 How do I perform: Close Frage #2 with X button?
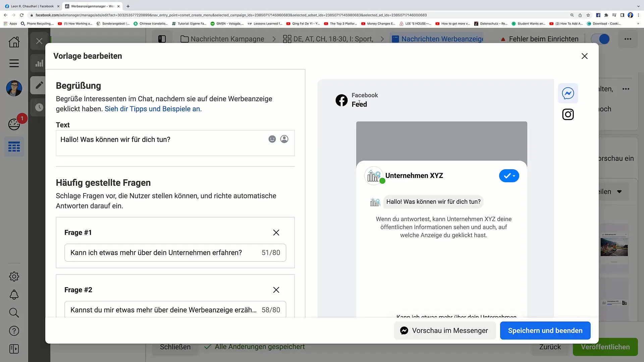pyautogui.click(x=276, y=290)
